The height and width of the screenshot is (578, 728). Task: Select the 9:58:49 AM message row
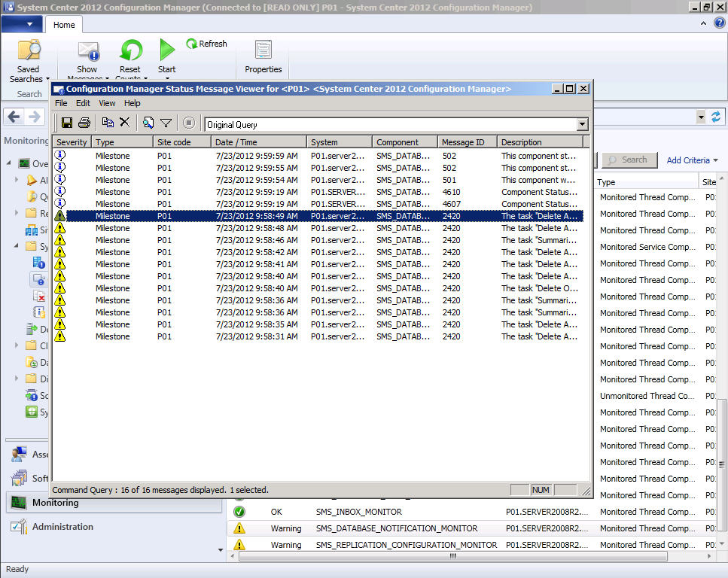319,216
